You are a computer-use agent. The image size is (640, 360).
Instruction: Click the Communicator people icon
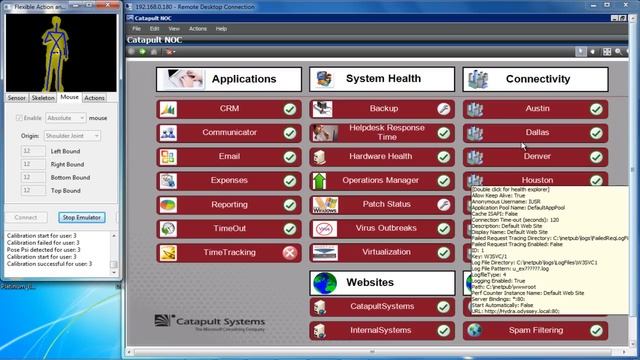click(168, 133)
